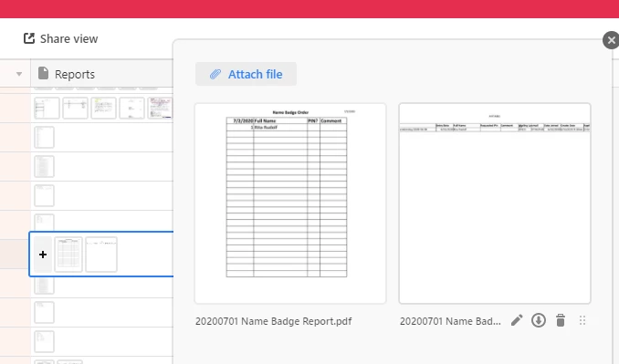Delete the second attachment with trash icon
The width and height of the screenshot is (619, 364).
561,320
